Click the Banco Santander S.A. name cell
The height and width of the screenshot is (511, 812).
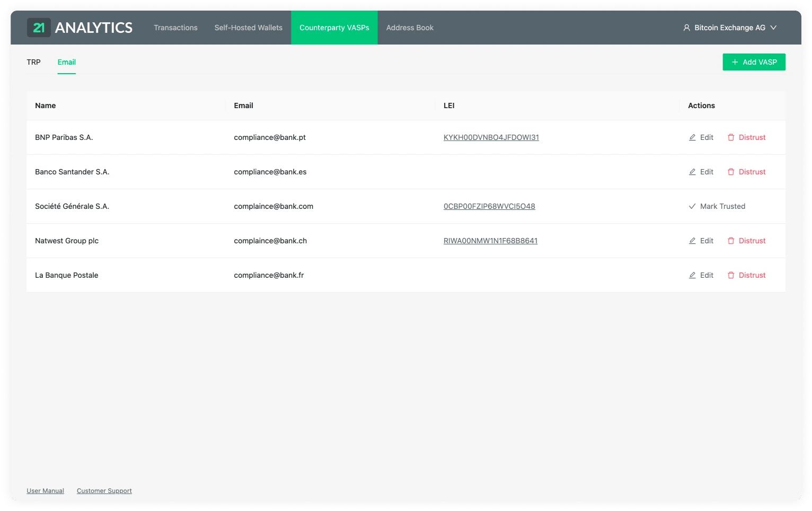(x=72, y=172)
